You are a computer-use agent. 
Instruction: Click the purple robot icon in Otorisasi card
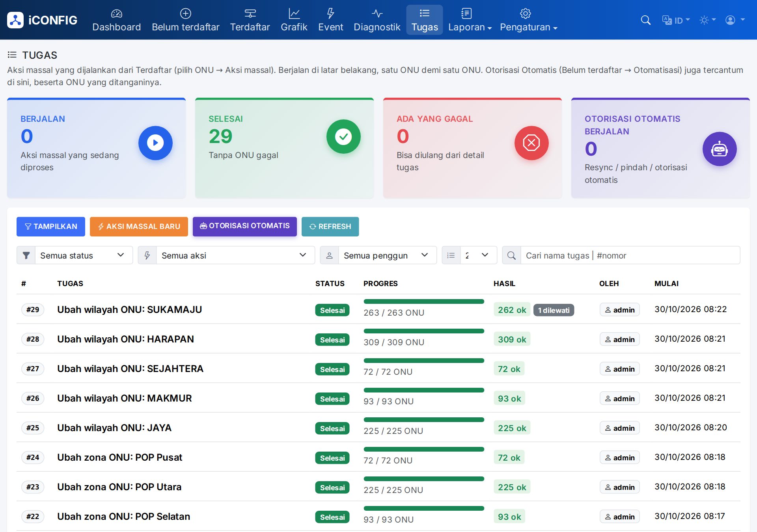[x=720, y=149]
